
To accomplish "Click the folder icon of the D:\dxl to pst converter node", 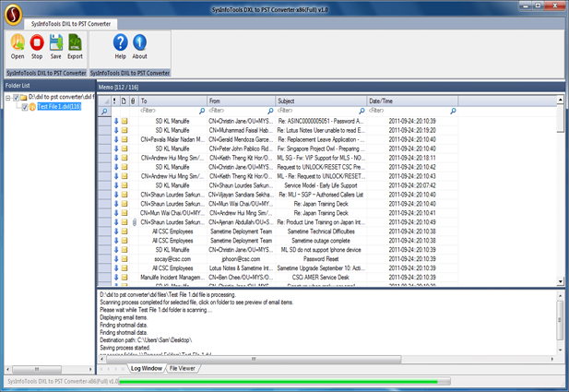I will tap(24, 97).
